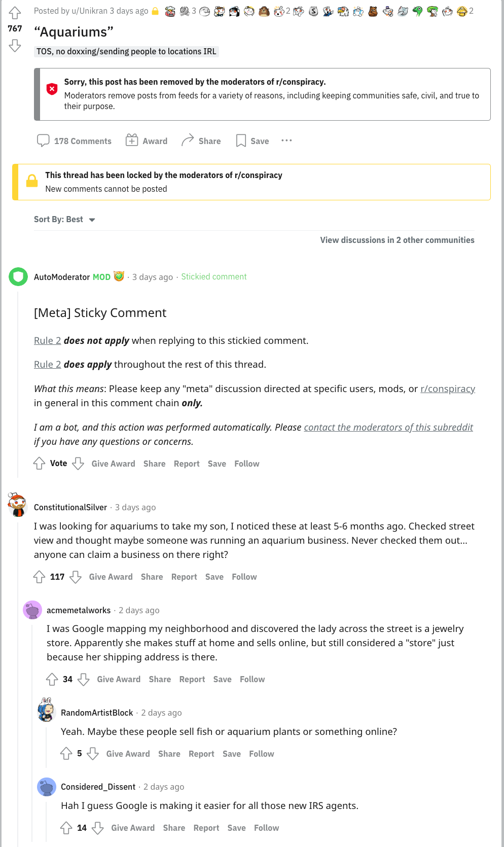The width and height of the screenshot is (504, 847).
Task: Click the MOD badge beside AutoModerator
Action: coord(101,277)
